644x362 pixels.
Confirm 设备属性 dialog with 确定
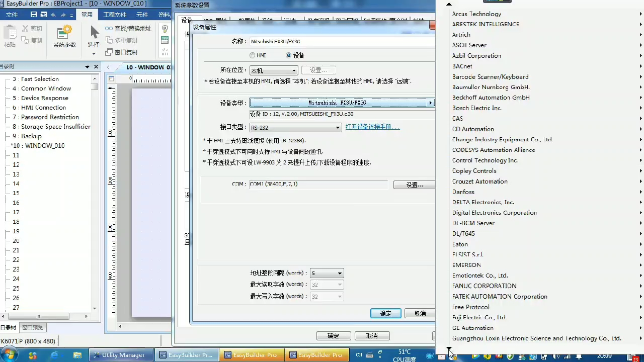coord(385,313)
